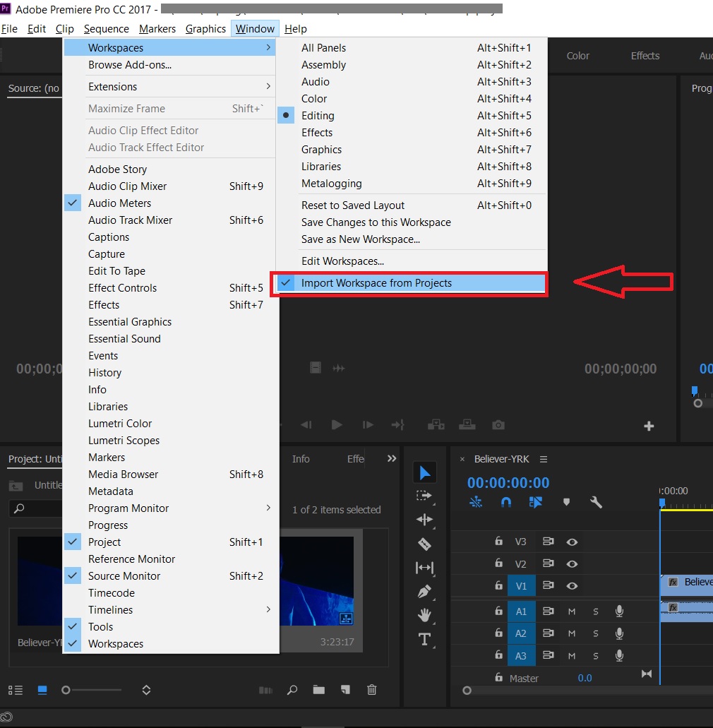Click the Find magnifier in Project panel

pyautogui.click(x=292, y=691)
